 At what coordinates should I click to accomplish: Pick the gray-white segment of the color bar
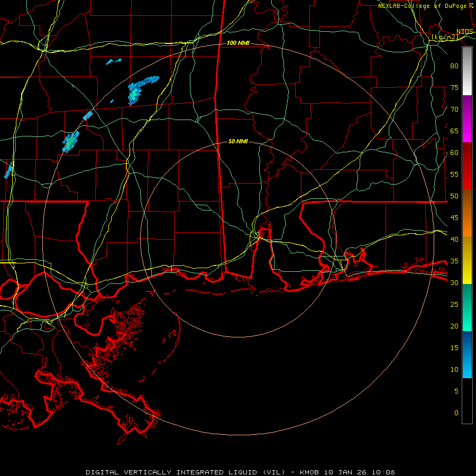[x=467, y=71]
